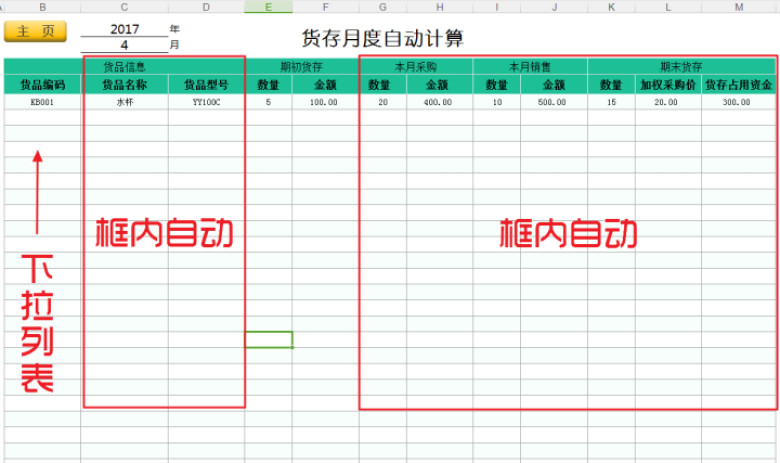Click the 期末货存 group header

[x=682, y=67]
